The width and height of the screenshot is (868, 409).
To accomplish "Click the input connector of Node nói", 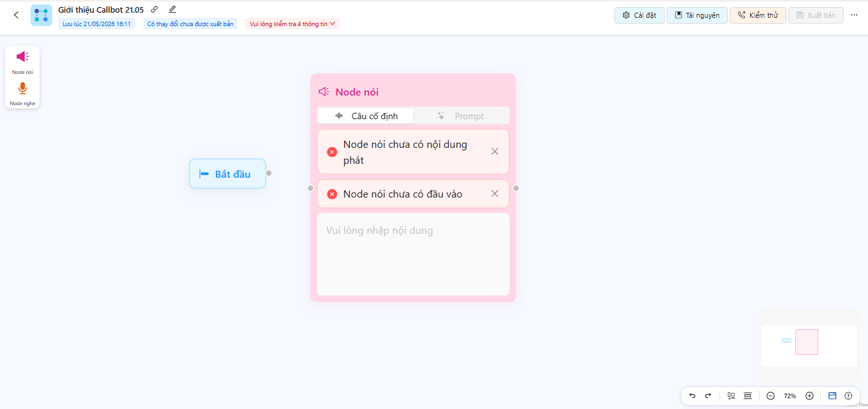I will [310, 188].
